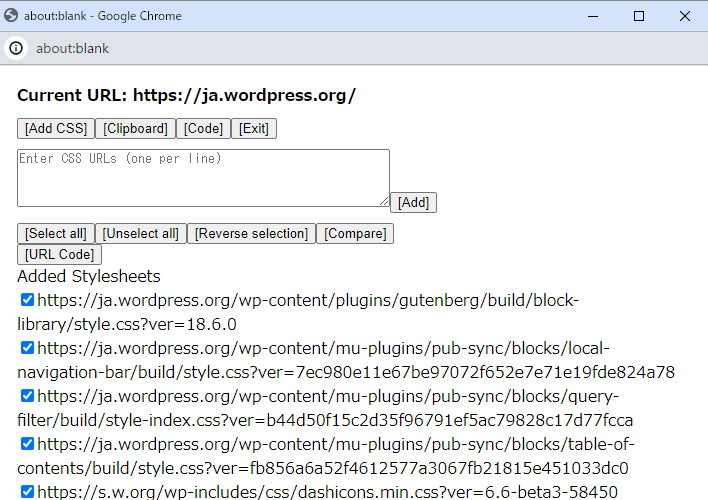Open the [Code] button
Screen dimensions: 708x500
pyautogui.click(x=203, y=129)
